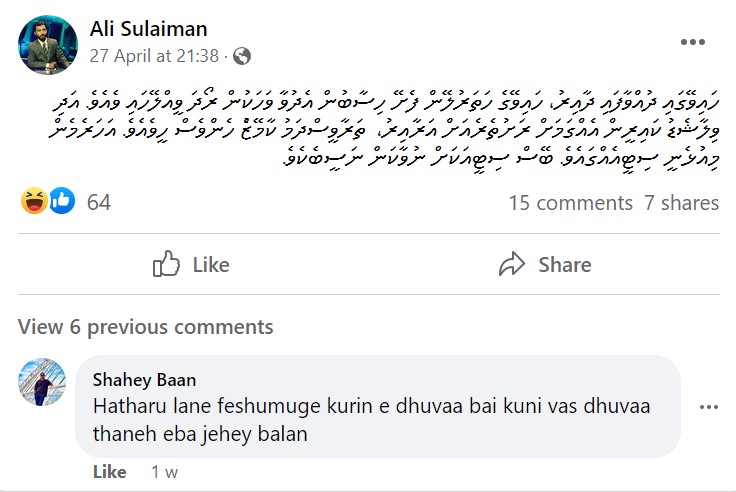Click the Haha laughing reaction icon
Screen dimensions: 736x492
pos(34,201)
